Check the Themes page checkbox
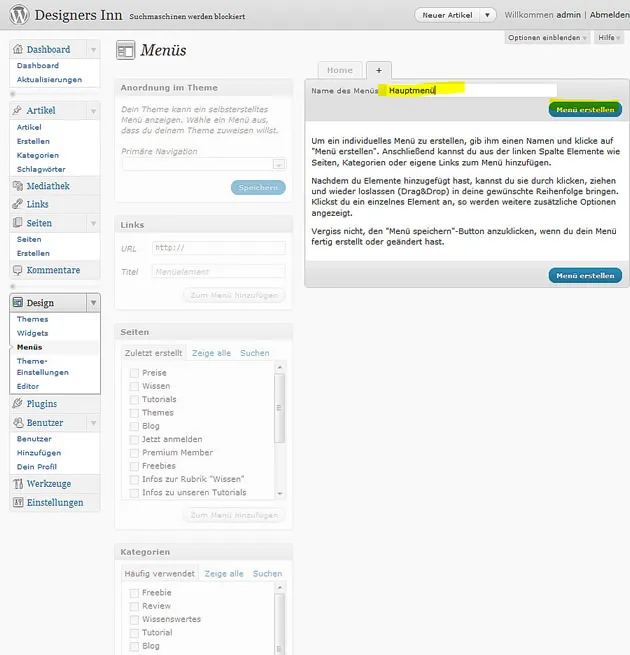This screenshot has width=630, height=655. (134, 413)
